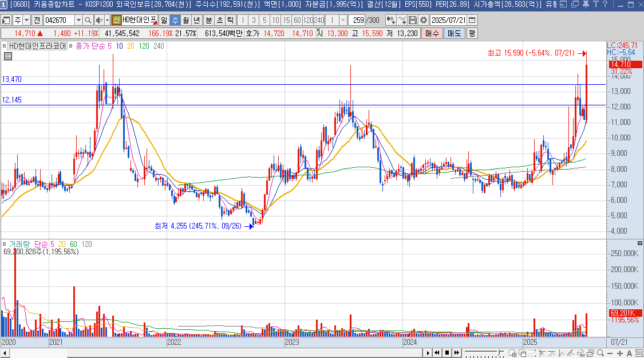The image size is (644, 358).
Task: Click the candle count field showing 259
Action: 357,20
